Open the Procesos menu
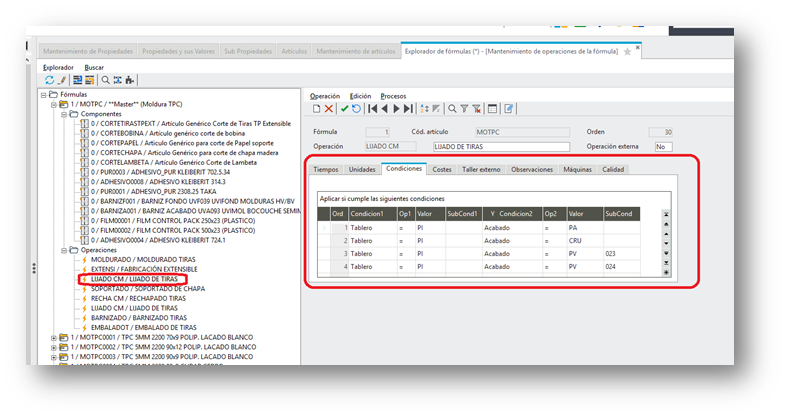The height and width of the screenshot is (417, 786). coord(394,96)
